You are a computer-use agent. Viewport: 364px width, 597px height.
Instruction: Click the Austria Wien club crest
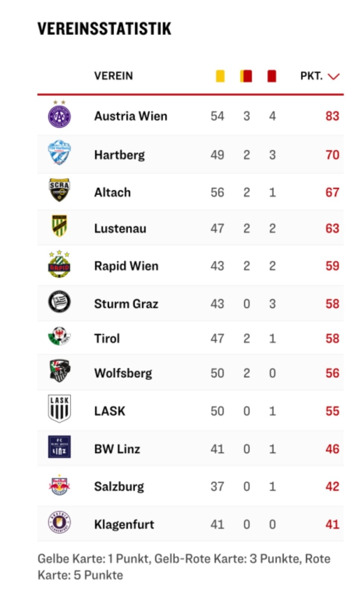[59, 114]
